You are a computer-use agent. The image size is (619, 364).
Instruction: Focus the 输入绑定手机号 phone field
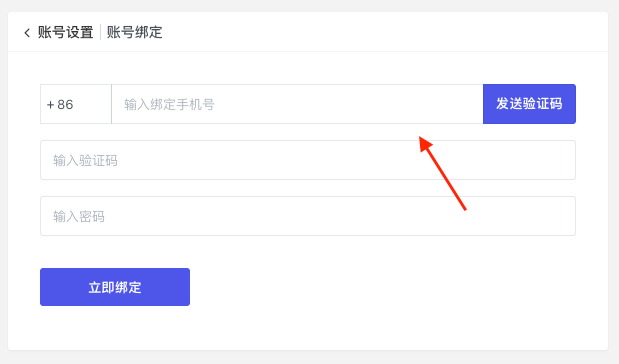point(297,104)
